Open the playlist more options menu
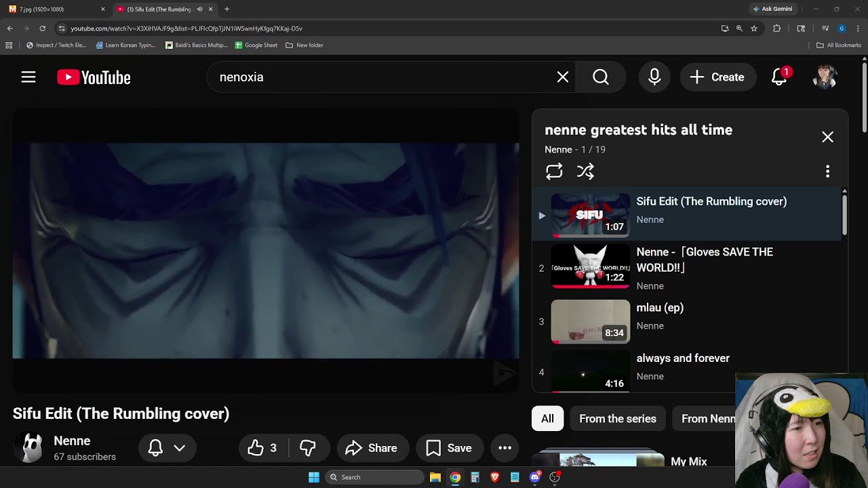The image size is (868, 488). 827,171
